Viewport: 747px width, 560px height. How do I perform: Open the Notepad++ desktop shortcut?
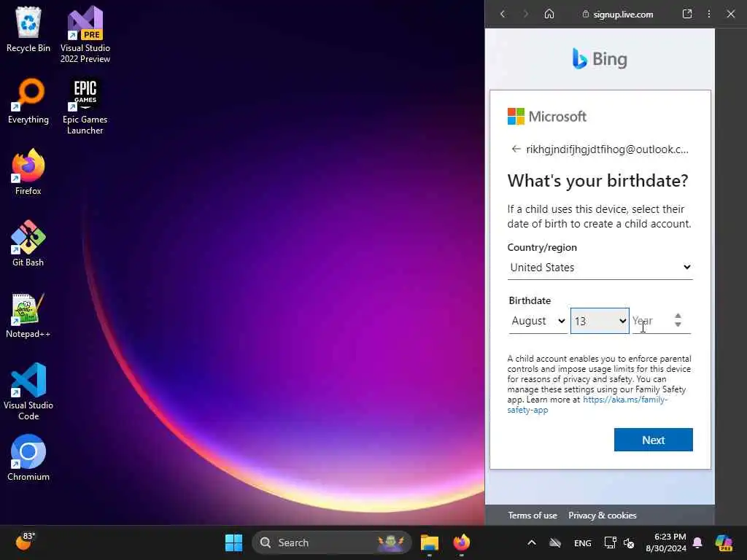pyautogui.click(x=28, y=315)
